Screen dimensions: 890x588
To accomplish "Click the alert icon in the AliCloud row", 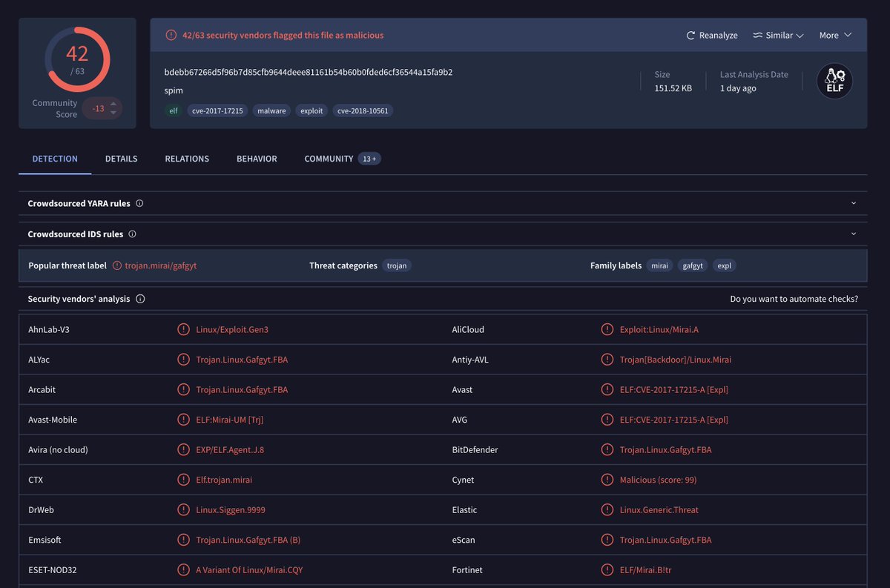I will [x=607, y=329].
